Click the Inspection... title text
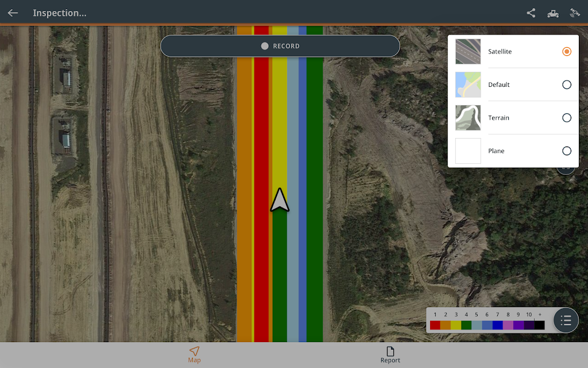This screenshot has height=368, width=588. pyautogui.click(x=60, y=13)
